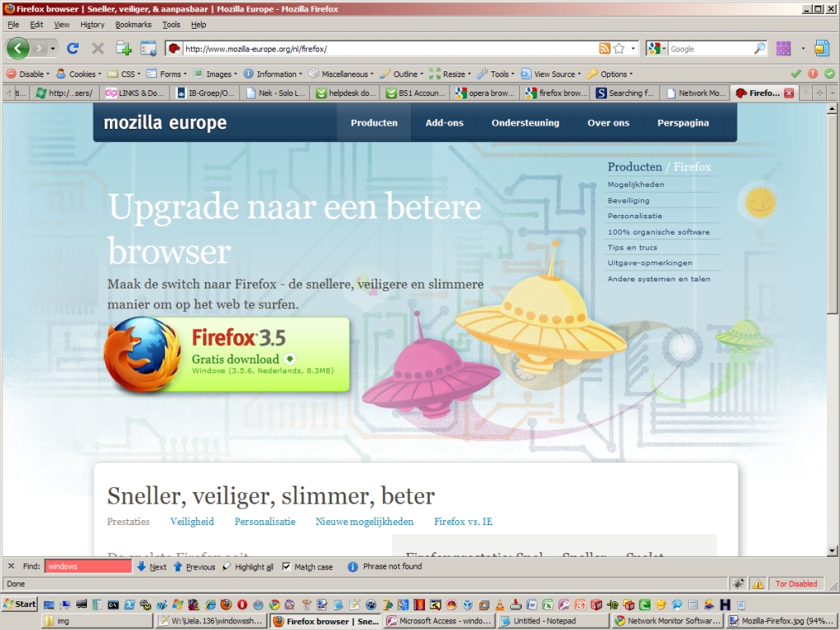Click the Beveiliging sidebar link
Screen dimensions: 840x630
pos(628,200)
